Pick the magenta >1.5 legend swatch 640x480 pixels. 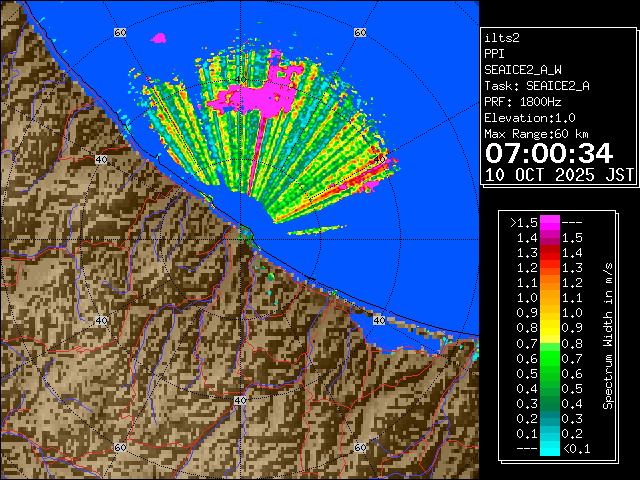coord(549,222)
